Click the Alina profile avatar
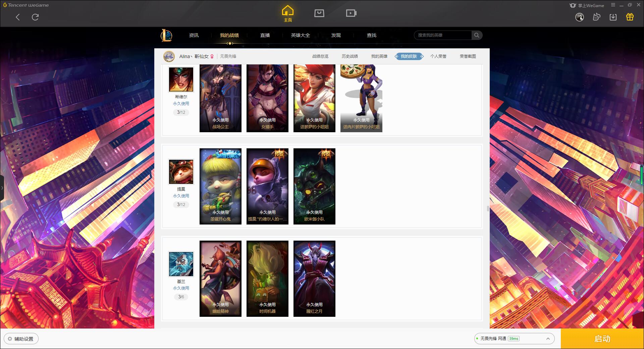The width and height of the screenshot is (644, 349). point(169,56)
